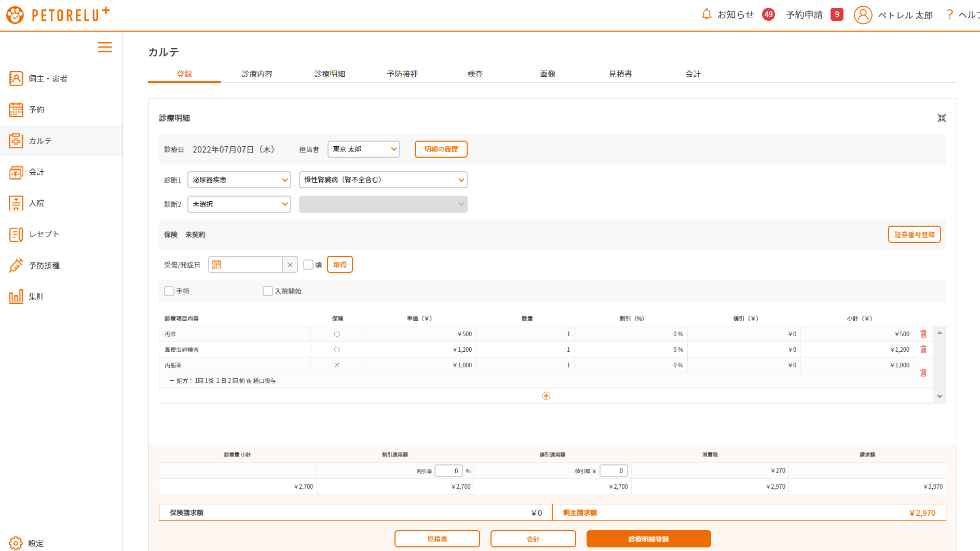Switch to the 見積書 tab
The height and width of the screenshot is (551, 980).
[620, 74]
